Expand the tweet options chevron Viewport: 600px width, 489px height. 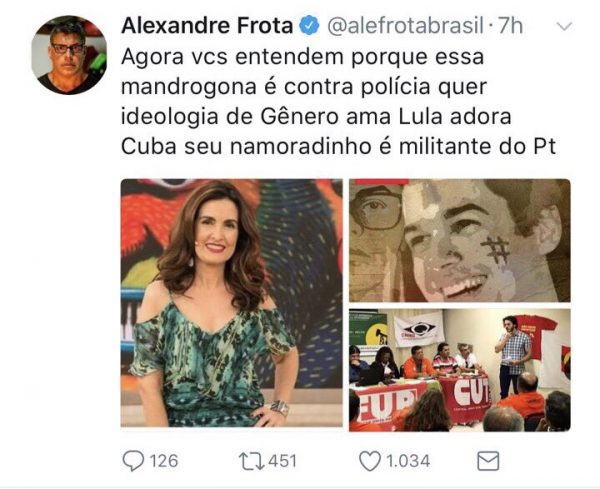point(564,26)
